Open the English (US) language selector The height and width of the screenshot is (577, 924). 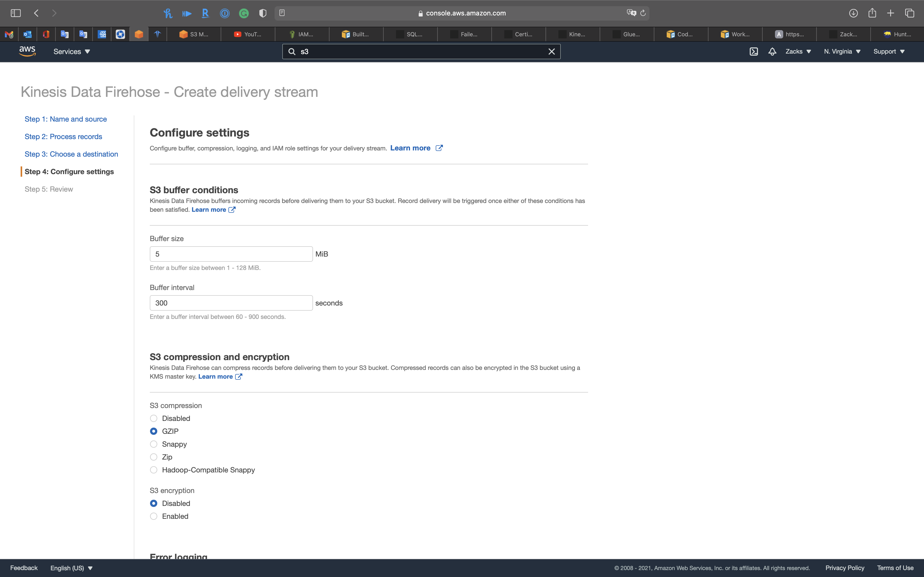click(71, 568)
